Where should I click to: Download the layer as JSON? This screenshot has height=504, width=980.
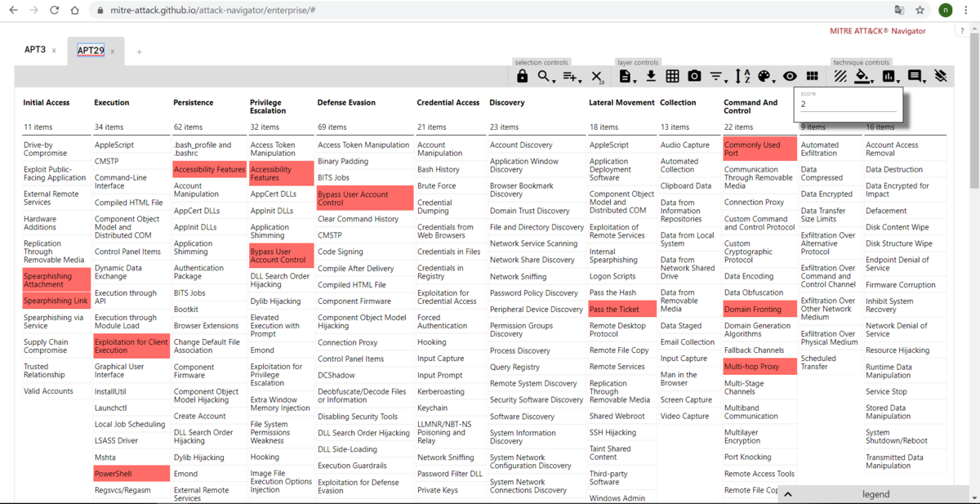pyautogui.click(x=651, y=76)
